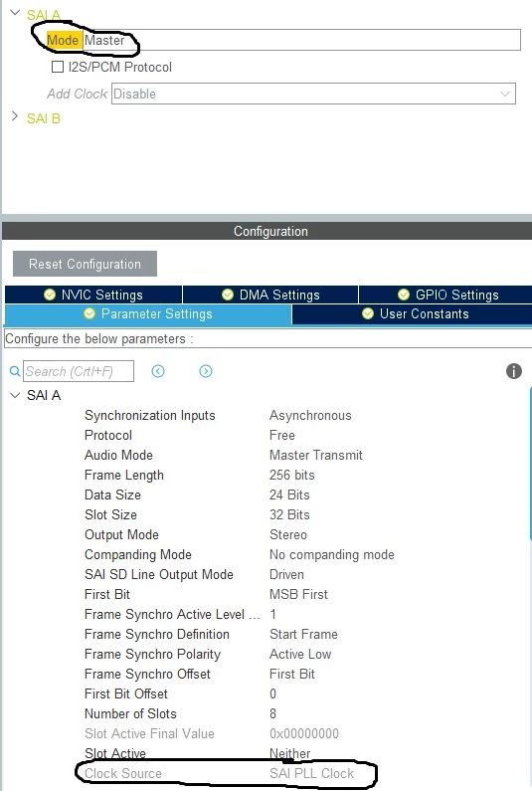
Task: Switch to the NVIC Settings tab
Action: point(93,295)
